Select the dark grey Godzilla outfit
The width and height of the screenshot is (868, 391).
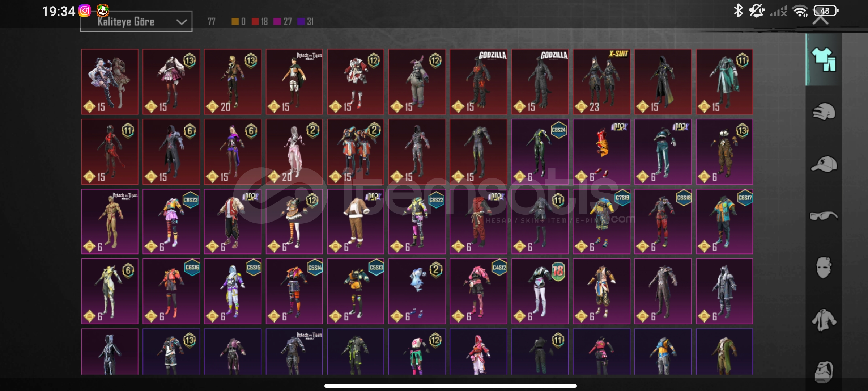click(x=540, y=82)
